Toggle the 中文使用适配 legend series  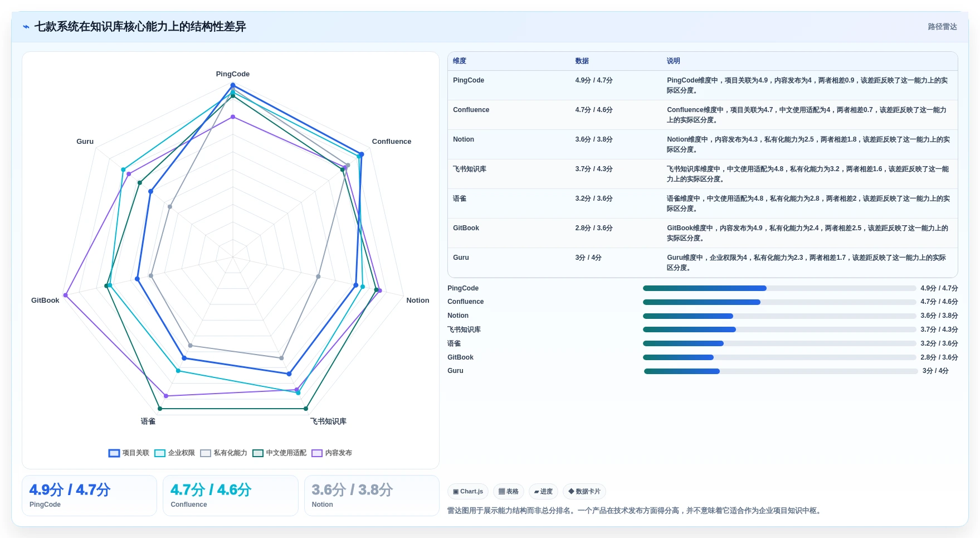pos(279,453)
